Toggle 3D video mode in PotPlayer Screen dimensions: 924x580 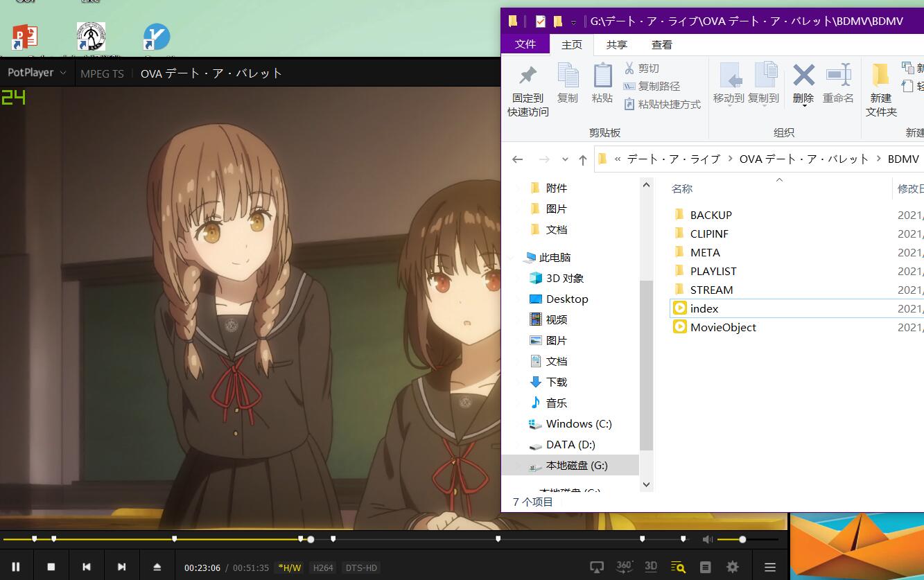[651, 566]
